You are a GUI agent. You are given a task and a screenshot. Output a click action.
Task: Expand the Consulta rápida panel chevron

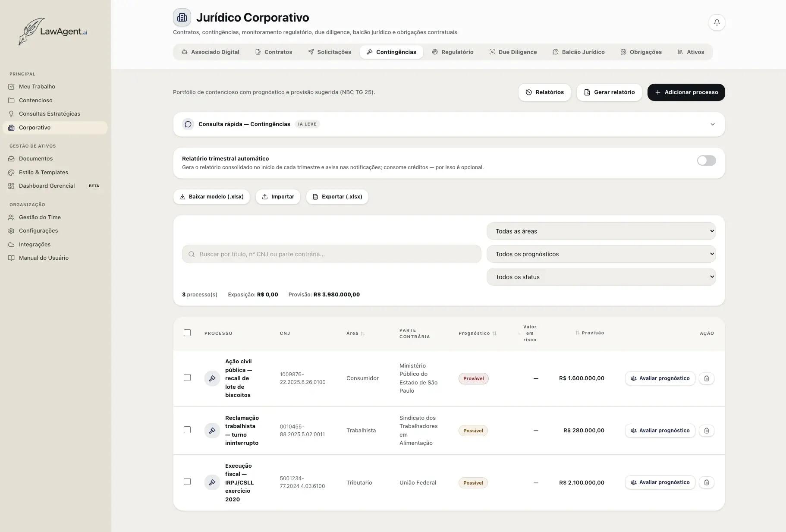(x=713, y=124)
